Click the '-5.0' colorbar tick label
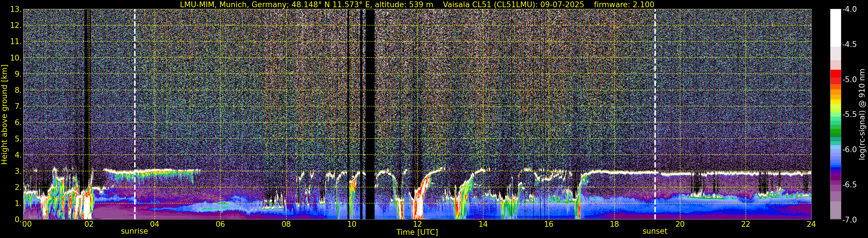868x238 pixels. click(x=850, y=80)
